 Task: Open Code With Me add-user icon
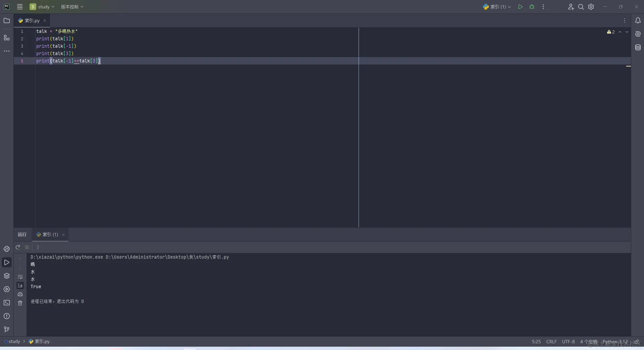pyautogui.click(x=571, y=7)
